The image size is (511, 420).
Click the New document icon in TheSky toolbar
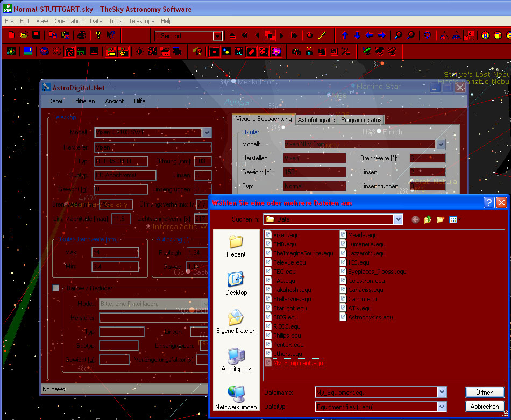11,35
